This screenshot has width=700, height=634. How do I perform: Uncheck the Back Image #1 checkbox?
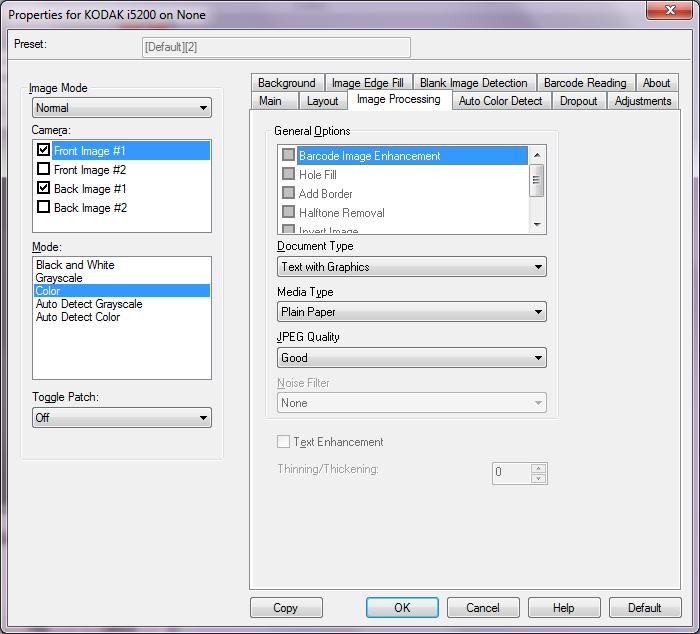(43, 188)
